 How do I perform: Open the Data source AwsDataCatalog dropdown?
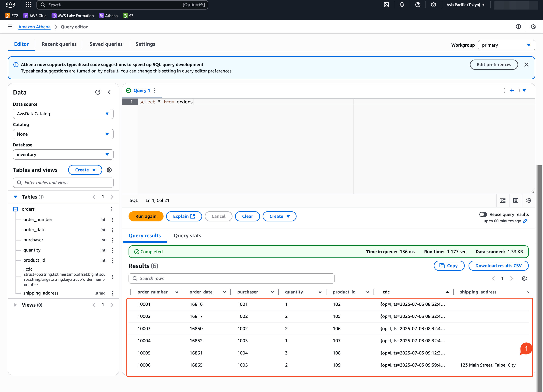(63, 114)
